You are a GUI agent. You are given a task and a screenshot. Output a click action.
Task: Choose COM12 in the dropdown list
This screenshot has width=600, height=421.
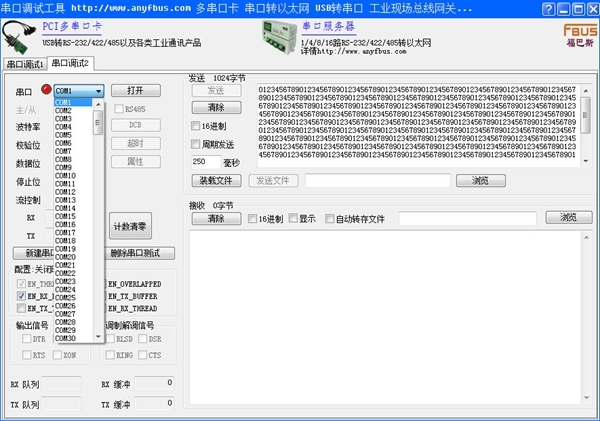pyautogui.click(x=65, y=192)
